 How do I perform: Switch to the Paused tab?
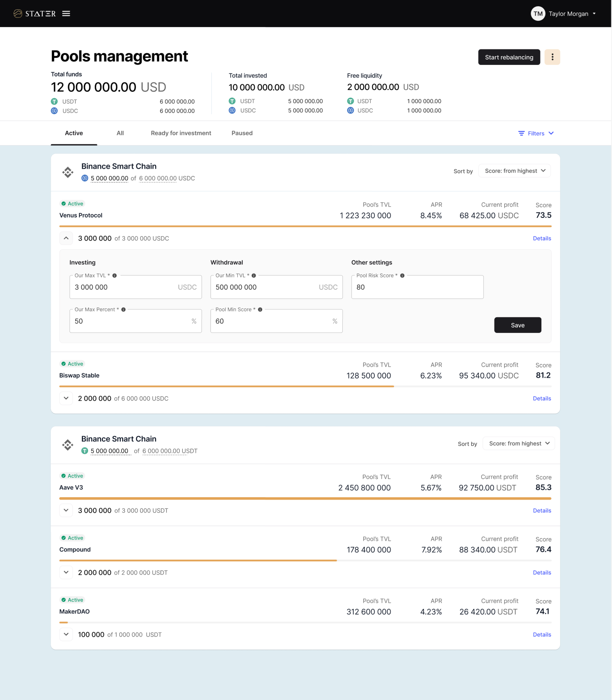pos(242,133)
